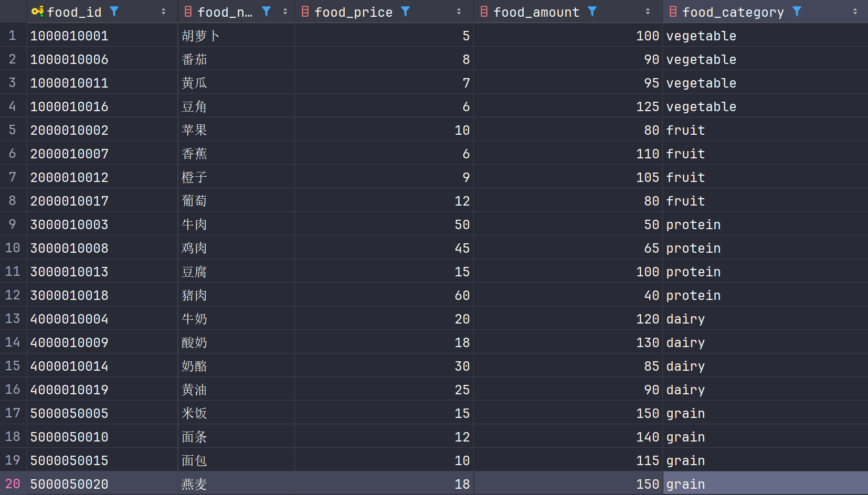
Task: Open the sort control on food_name header
Action: pyautogui.click(x=284, y=12)
